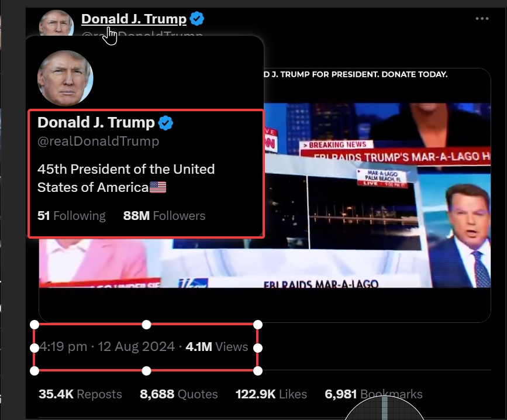Open the "4:19 pm · 12 Aug 2024" timestamp link
The height and width of the screenshot is (420, 507).
point(108,347)
